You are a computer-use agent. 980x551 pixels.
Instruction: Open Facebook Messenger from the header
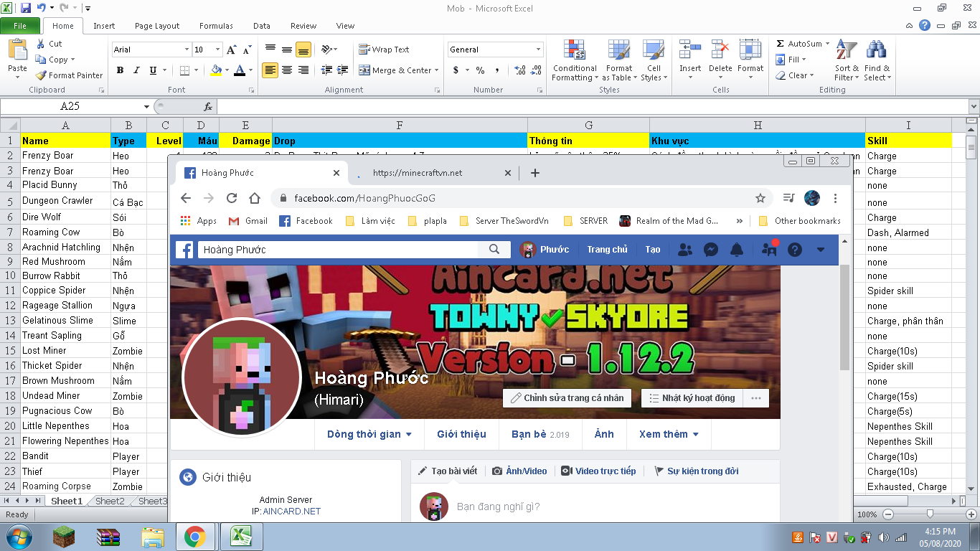711,250
